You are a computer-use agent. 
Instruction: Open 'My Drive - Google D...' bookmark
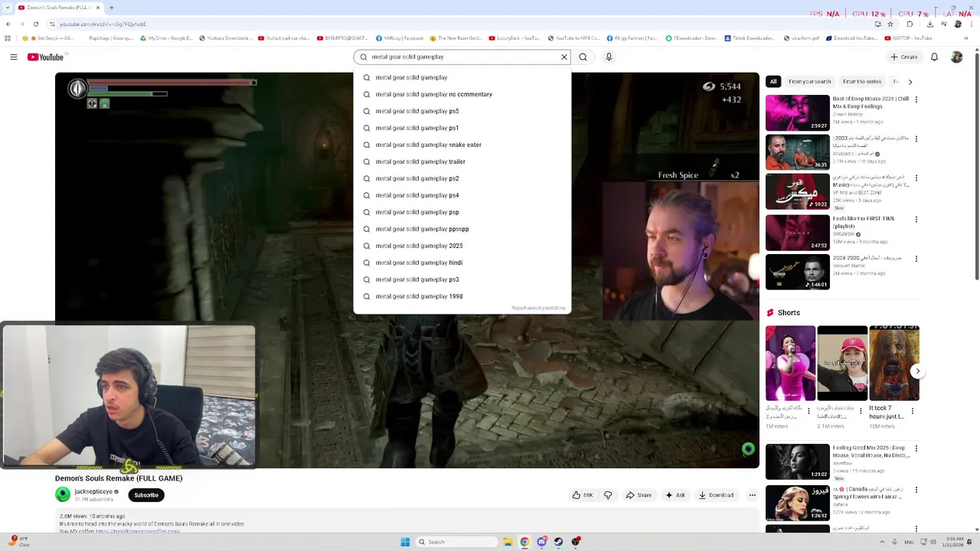click(166, 38)
